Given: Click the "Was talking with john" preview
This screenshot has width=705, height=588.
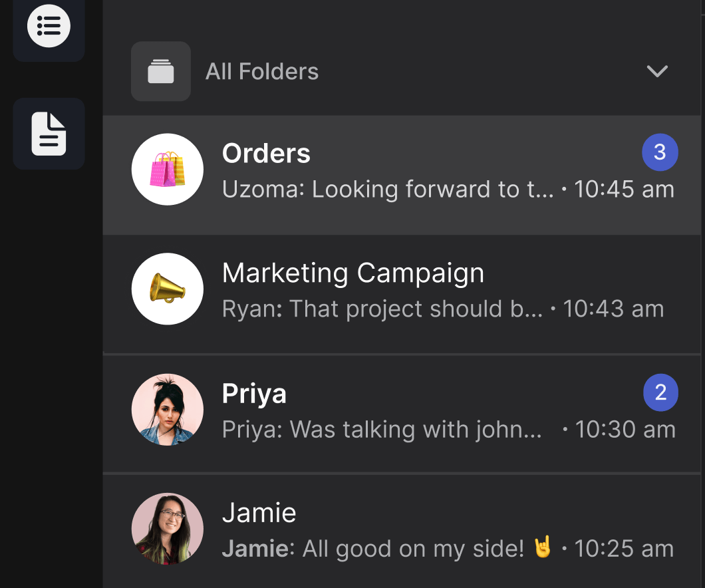Looking at the screenshot, I should tap(382, 430).
